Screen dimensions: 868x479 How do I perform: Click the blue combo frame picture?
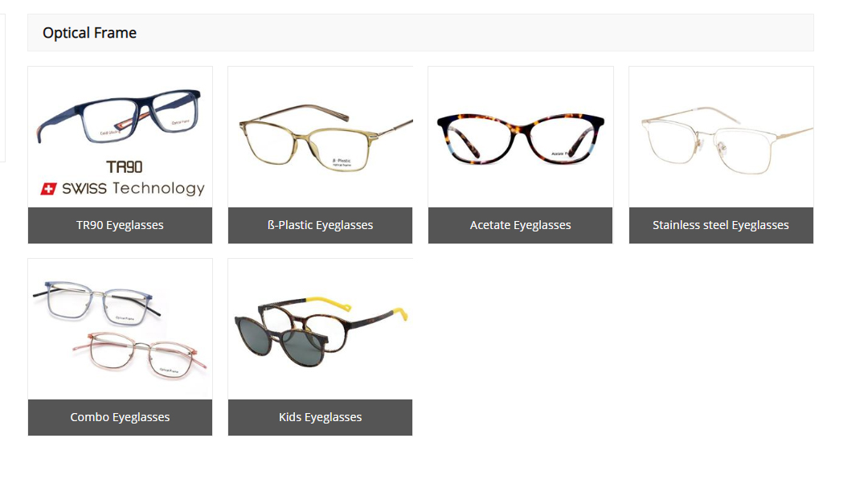pyautogui.click(x=97, y=303)
